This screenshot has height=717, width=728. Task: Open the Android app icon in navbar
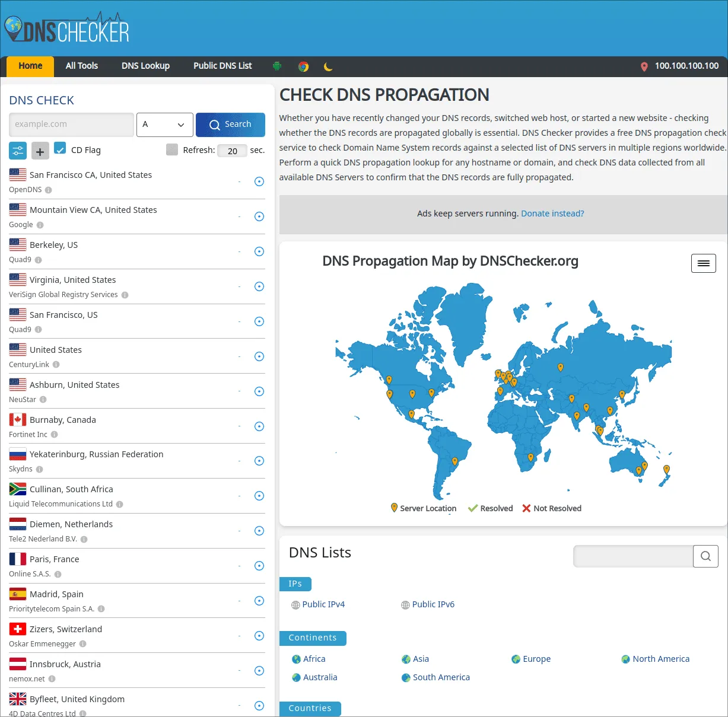(x=277, y=66)
